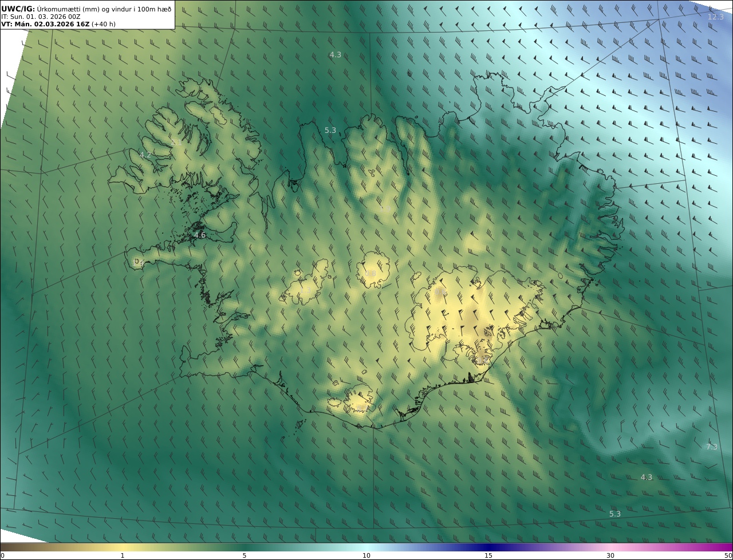Click the 'IT: Sun. 01. 03. 2026 00Z' line
The width and height of the screenshot is (733, 560).
click(41, 17)
